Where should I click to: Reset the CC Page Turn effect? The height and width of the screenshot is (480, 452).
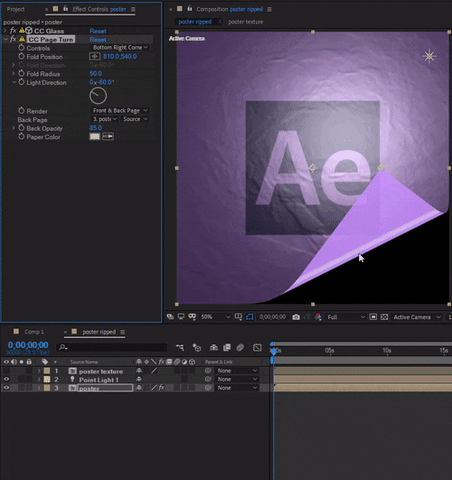(x=98, y=40)
